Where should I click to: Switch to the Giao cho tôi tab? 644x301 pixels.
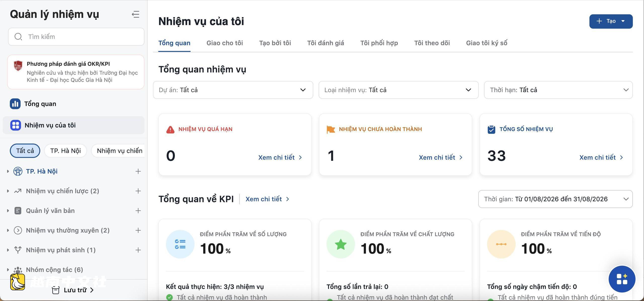(x=225, y=43)
